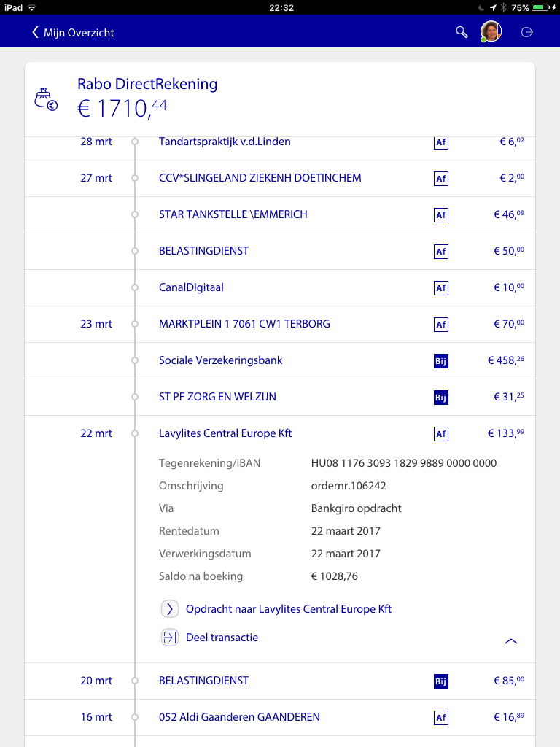Viewport: 560px width, 747px height.
Task: Select Deel transactie link
Action: pos(222,638)
